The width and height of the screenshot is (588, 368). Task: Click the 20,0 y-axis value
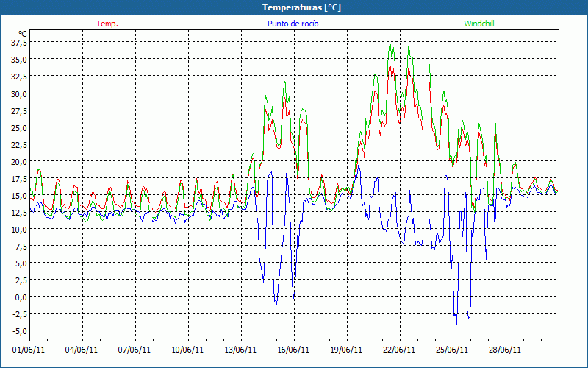coord(19,161)
